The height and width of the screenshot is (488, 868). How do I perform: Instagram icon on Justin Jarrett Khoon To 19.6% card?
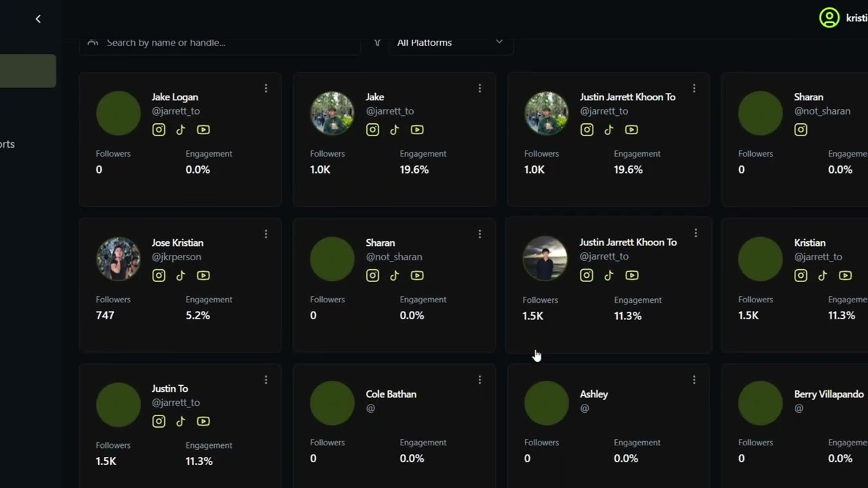point(587,129)
